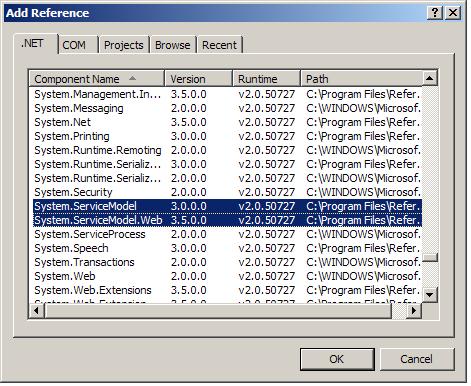
Task: Confirm with the OK button
Action: (x=337, y=359)
